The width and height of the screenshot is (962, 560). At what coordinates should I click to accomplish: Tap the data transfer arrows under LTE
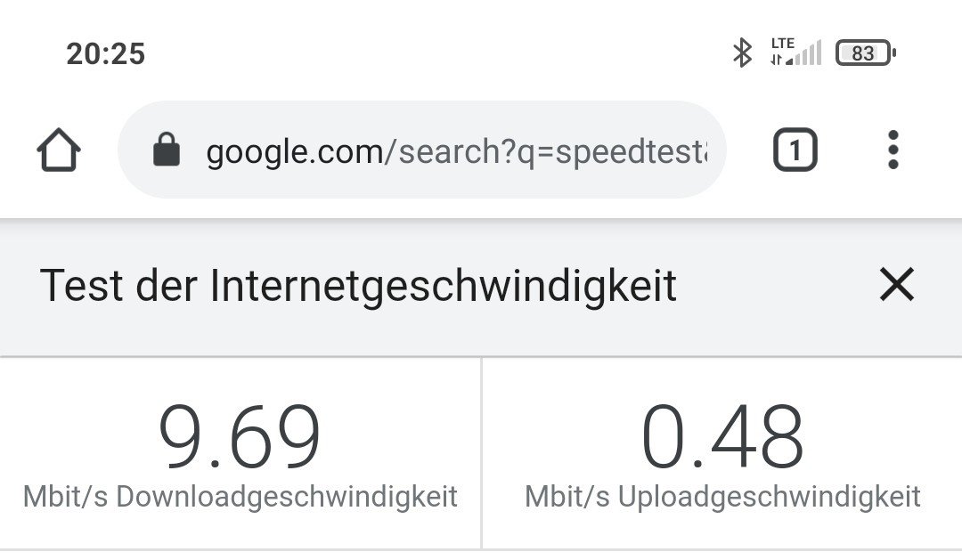[777, 60]
